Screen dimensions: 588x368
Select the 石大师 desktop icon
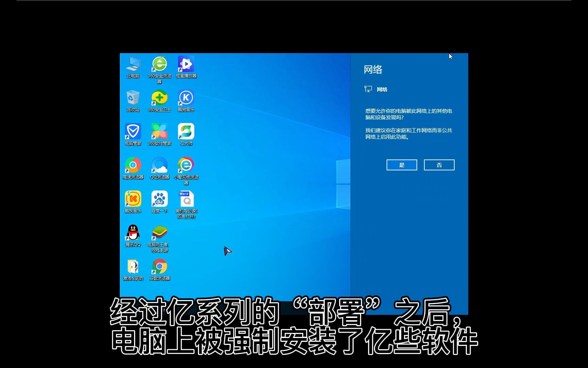(x=186, y=135)
